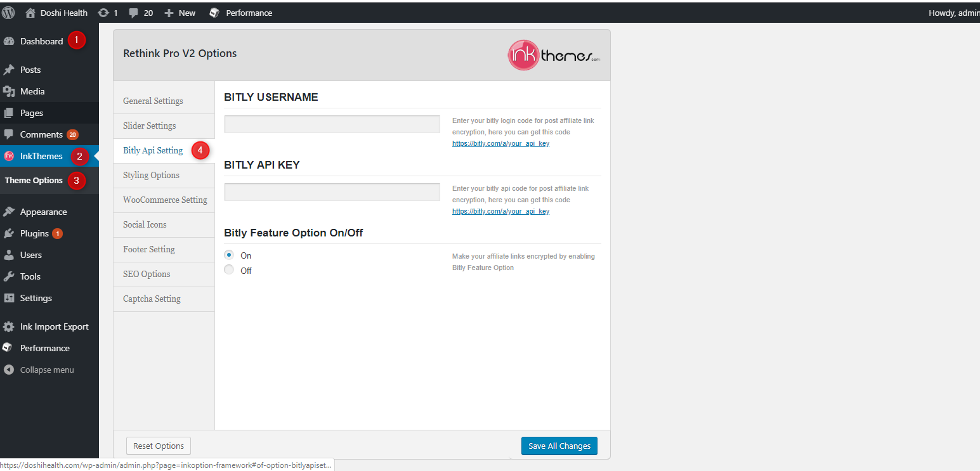Click the Comments icon in sidebar
Image resolution: width=980 pixels, height=471 pixels.
pos(9,134)
